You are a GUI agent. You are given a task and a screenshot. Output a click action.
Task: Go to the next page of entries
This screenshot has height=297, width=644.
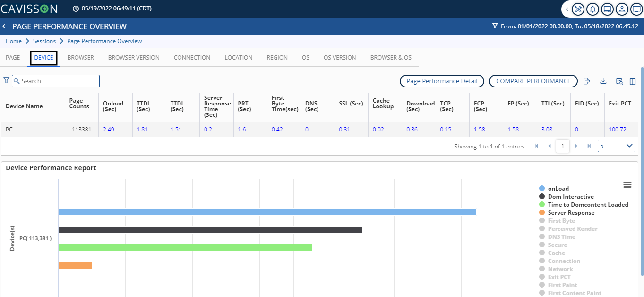(576, 146)
